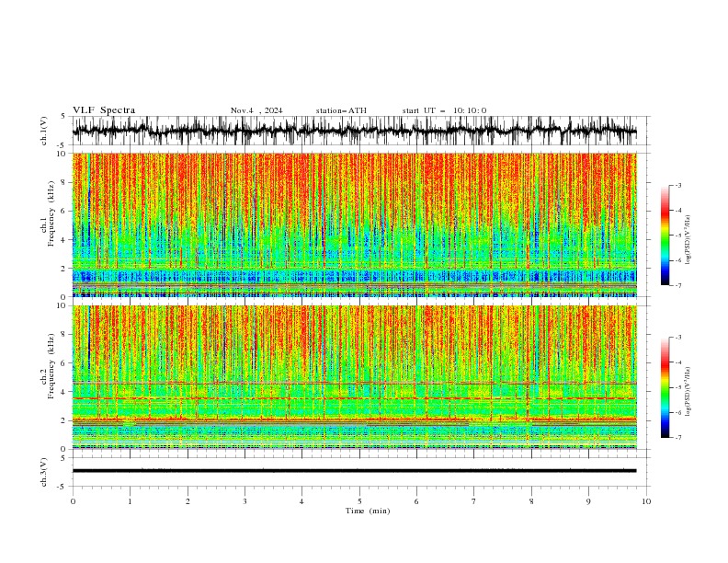This screenshot has height=563, width=728.
Task: Click the "-7" label on upper color bar
Action: click(678, 286)
